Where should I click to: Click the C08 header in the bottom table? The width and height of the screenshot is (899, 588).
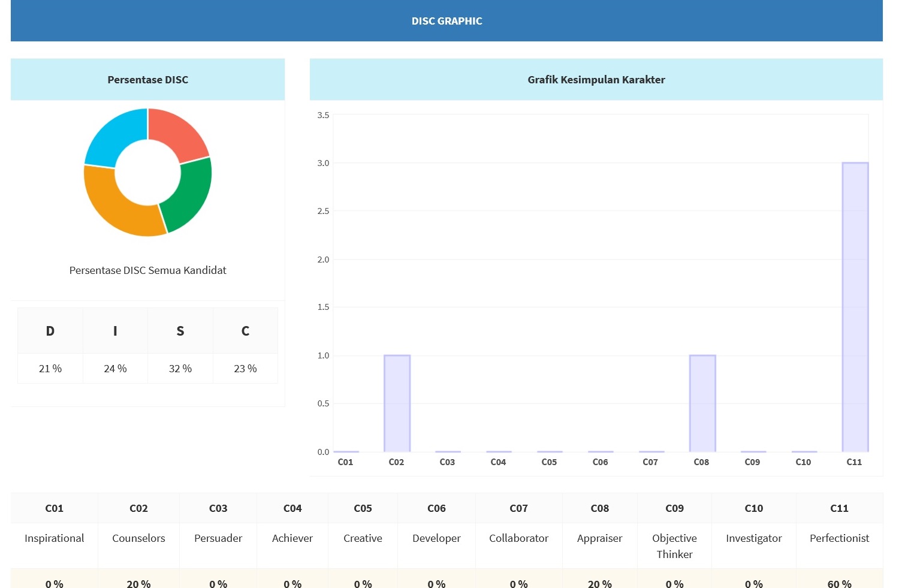click(599, 508)
